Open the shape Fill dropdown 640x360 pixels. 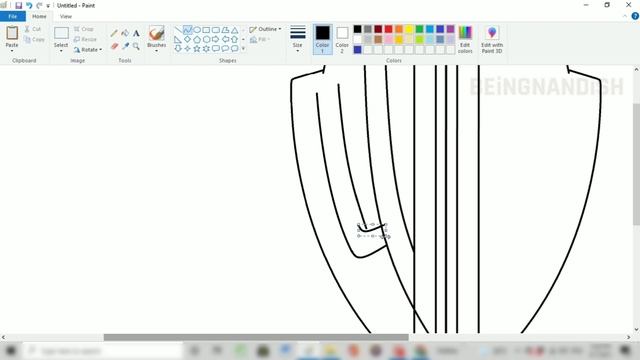[x=260, y=40]
